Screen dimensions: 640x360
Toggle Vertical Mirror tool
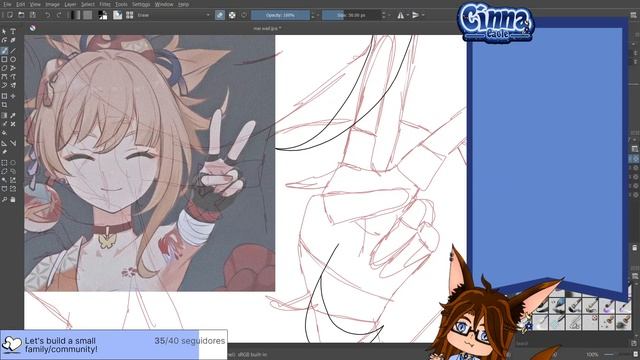(x=416, y=15)
